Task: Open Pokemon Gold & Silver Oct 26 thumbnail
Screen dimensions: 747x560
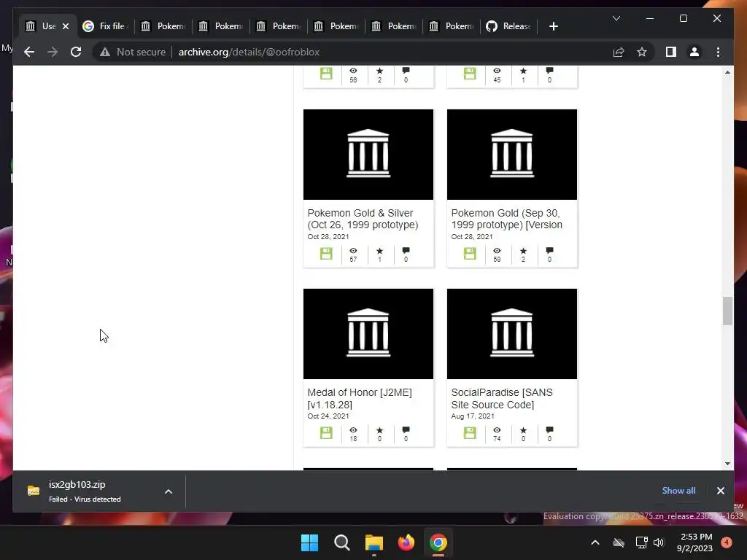Action: coord(368,155)
